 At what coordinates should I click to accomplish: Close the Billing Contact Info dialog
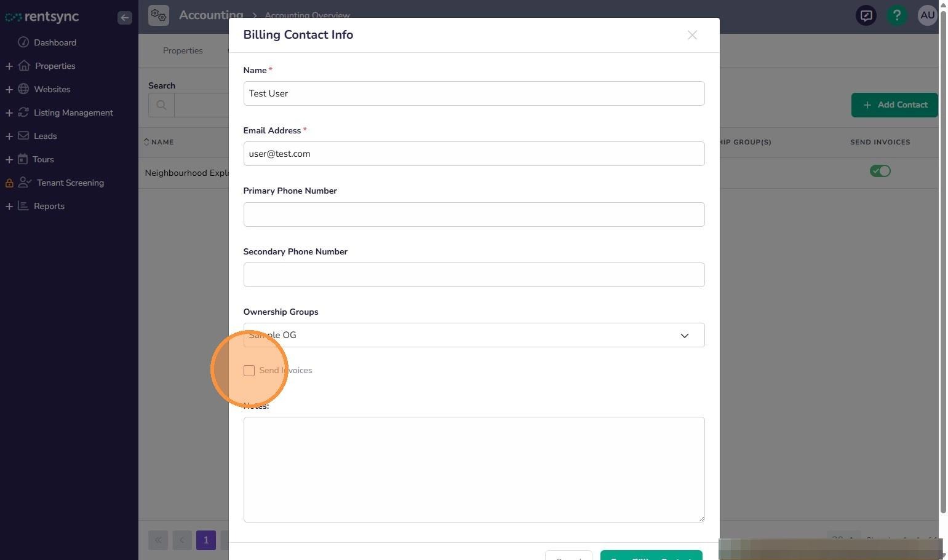[692, 35]
